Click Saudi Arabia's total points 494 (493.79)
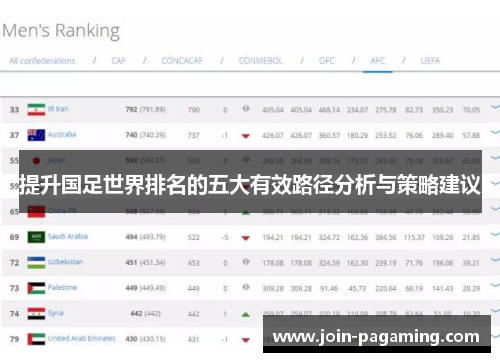 click(145, 237)
